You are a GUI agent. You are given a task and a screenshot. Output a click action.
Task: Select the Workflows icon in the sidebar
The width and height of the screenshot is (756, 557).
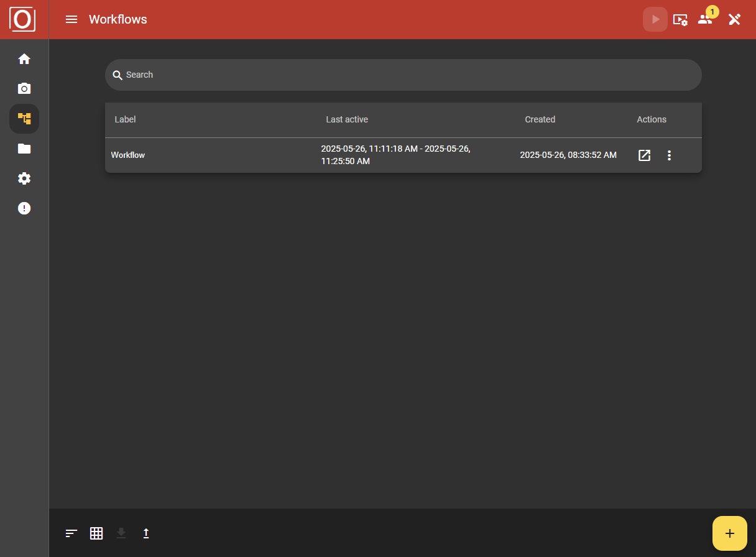pyautogui.click(x=24, y=118)
